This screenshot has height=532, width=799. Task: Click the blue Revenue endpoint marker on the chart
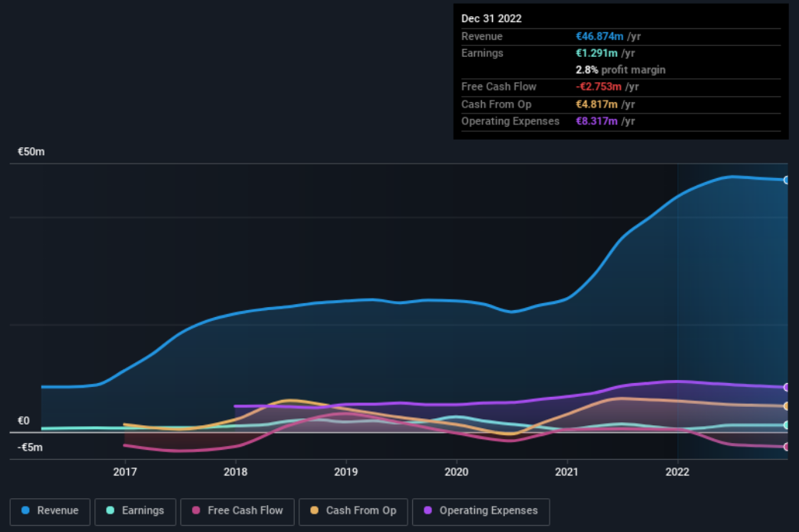click(x=786, y=180)
